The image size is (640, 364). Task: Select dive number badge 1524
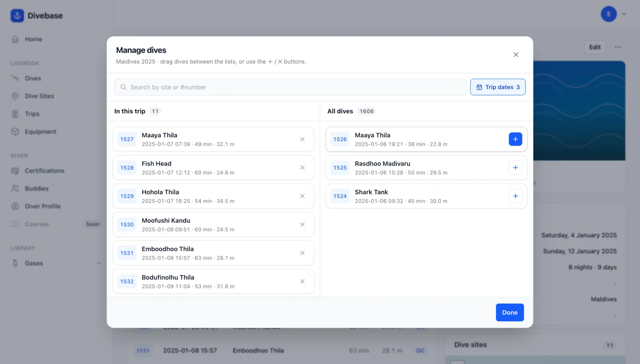[x=340, y=196]
